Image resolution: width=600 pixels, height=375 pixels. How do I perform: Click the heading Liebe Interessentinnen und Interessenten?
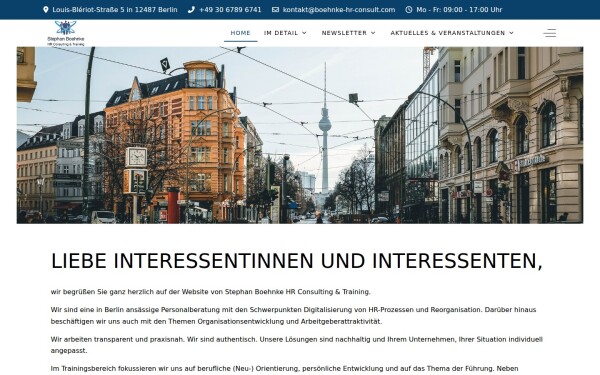click(x=297, y=261)
